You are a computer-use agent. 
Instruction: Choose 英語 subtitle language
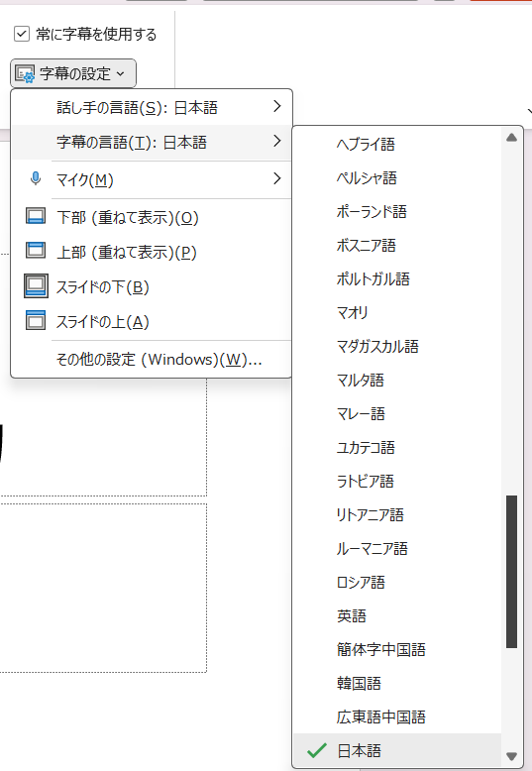[397, 615]
